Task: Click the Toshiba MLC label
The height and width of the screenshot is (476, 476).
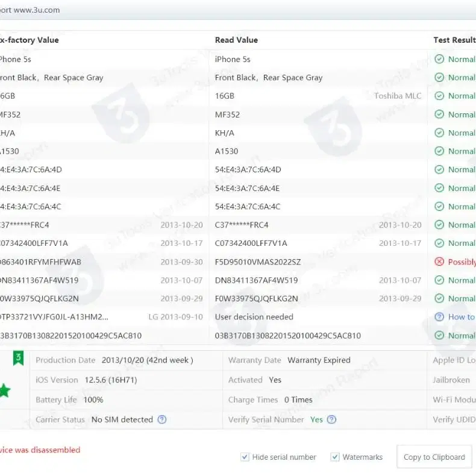Action: [x=398, y=96]
